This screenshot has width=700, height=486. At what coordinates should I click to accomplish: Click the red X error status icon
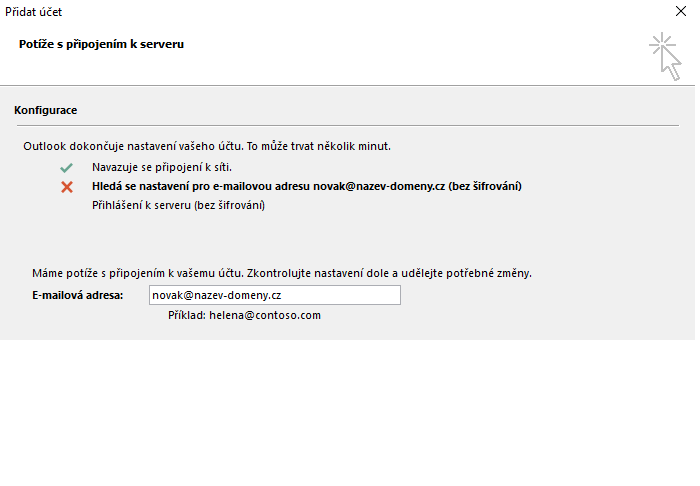[67, 187]
